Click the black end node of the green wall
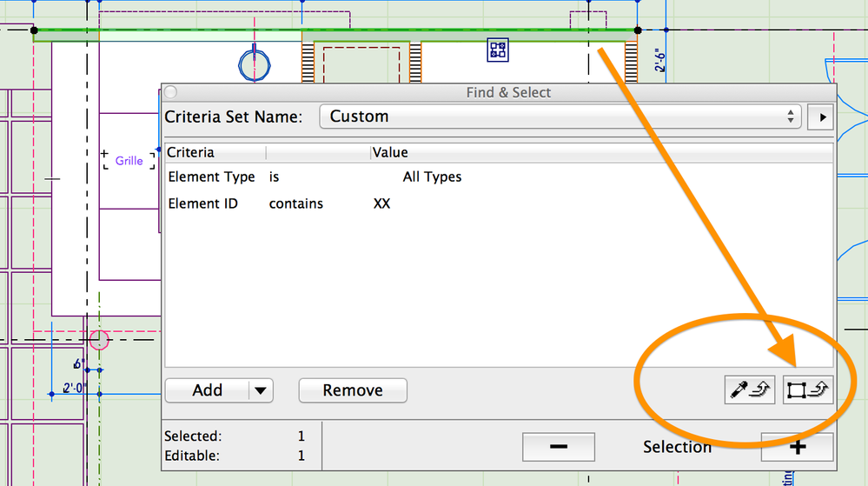This screenshot has width=868, height=486. click(638, 30)
